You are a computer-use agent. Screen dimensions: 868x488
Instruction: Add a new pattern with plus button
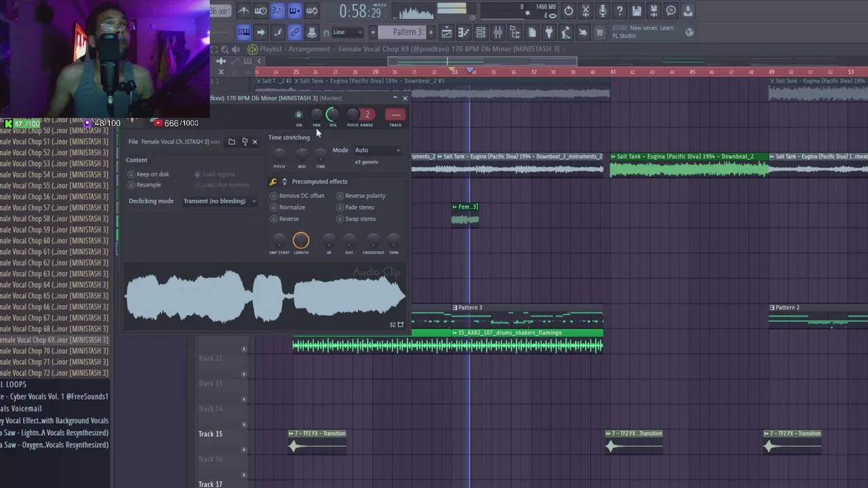(431, 32)
